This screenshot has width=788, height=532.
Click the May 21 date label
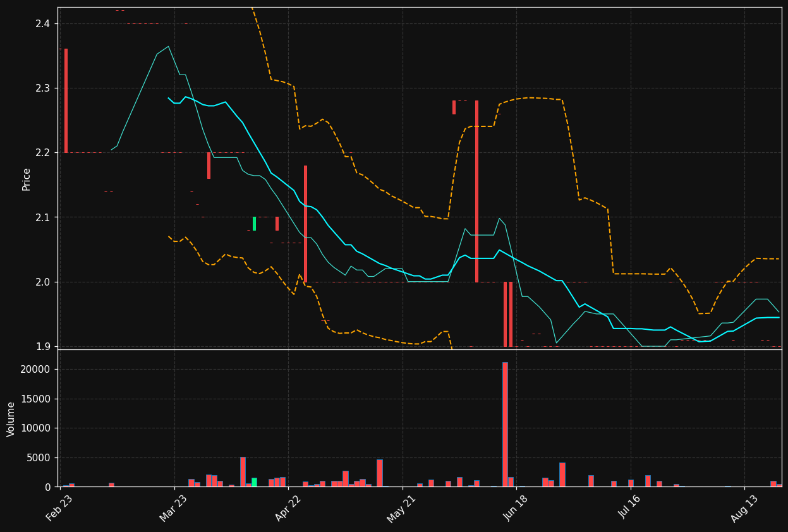401,509
